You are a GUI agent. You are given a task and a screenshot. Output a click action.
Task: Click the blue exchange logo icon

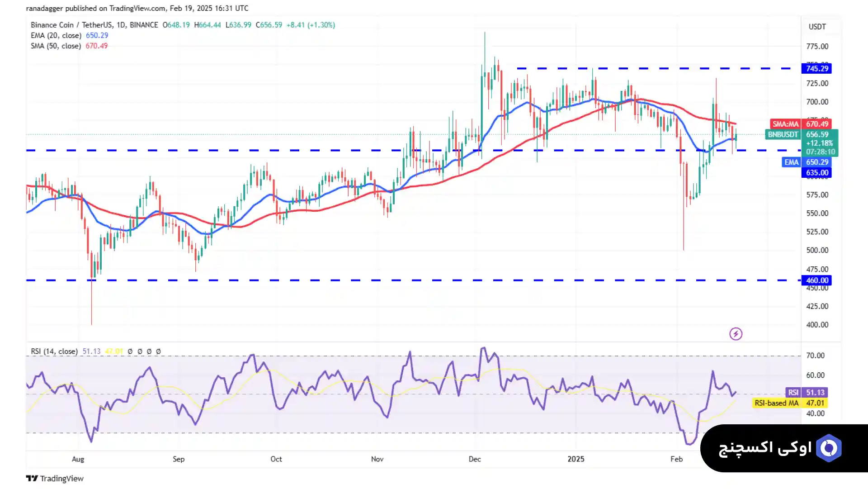click(x=829, y=448)
